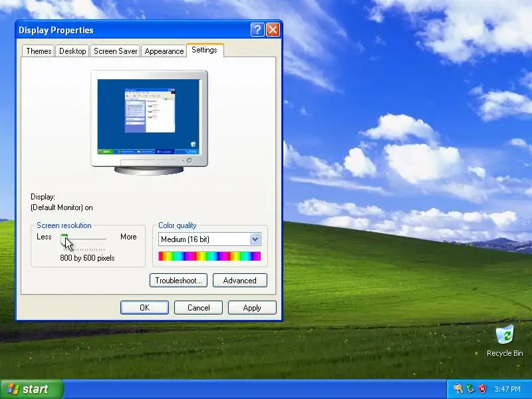Cancel the Display Properties changes
This screenshot has width=532, height=399.
click(x=198, y=308)
